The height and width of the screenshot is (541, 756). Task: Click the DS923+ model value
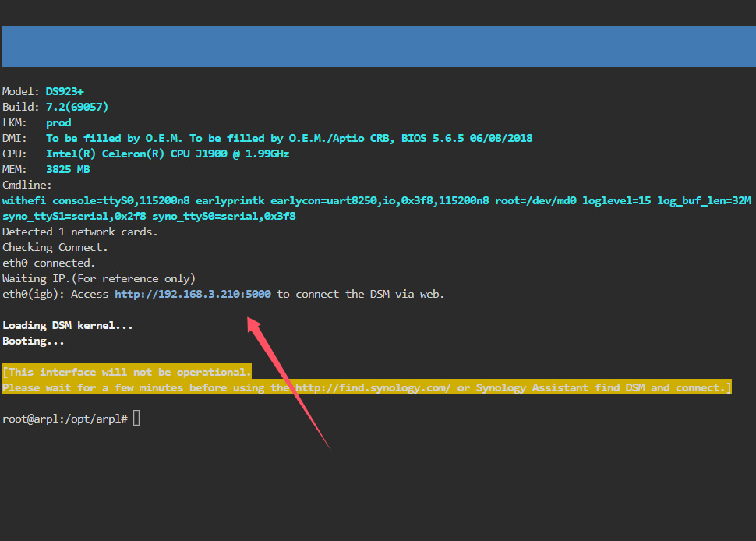point(65,91)
